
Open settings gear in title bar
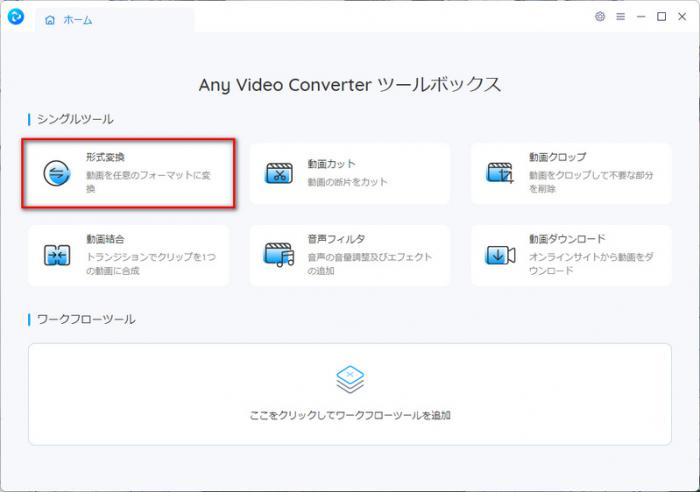600,17
